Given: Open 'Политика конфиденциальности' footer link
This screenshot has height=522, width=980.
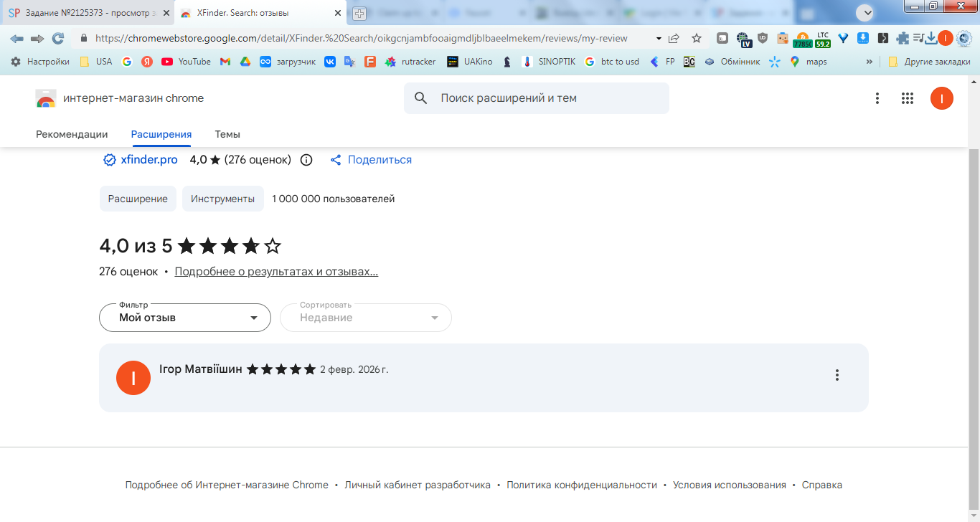Looking at the screenshot, I should click(x=582, y=485).
